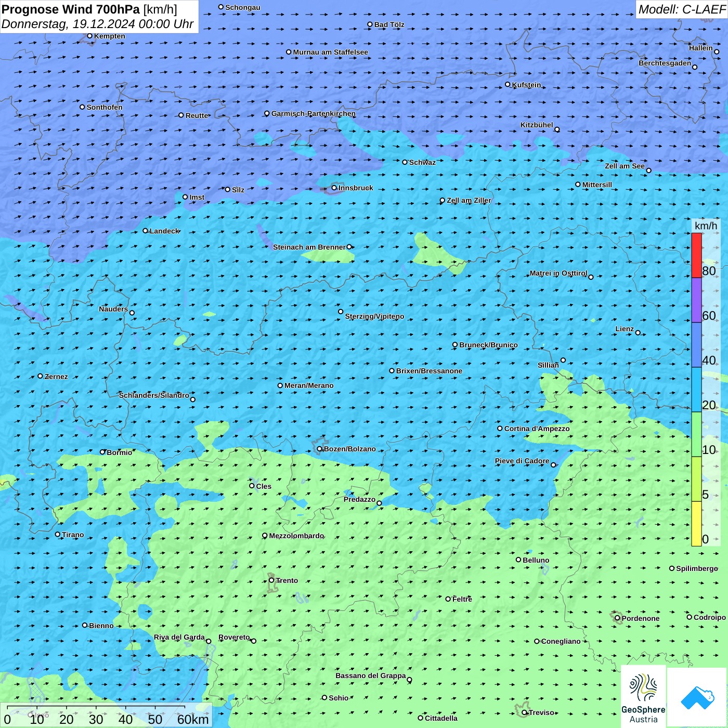Click the 'Tirano' label

[x=73, y=535]
